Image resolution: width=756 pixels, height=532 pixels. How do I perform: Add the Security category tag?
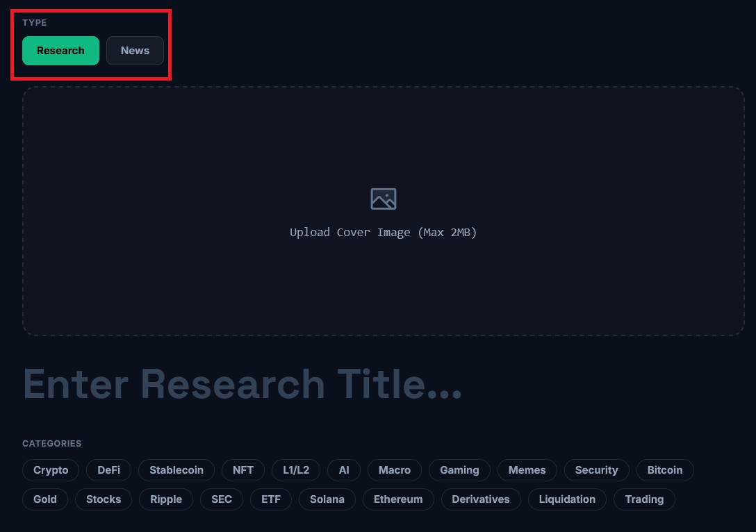tap(596, 470)
